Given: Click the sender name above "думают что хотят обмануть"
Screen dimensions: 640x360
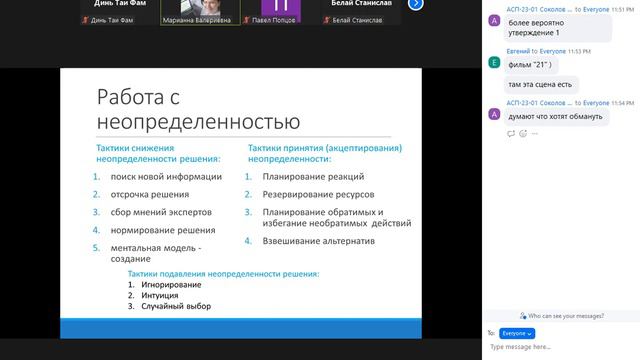Looking at the screenshot, I should point(539,103).
